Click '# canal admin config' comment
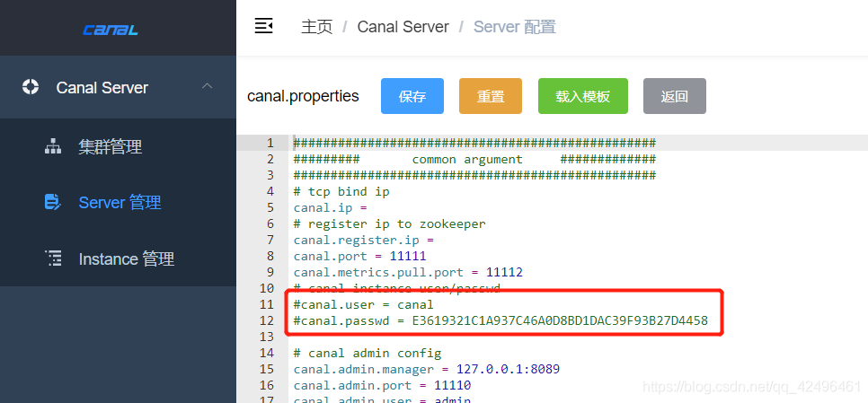The width and height of the screenshot is (868, 403). [x=368, y=353]
